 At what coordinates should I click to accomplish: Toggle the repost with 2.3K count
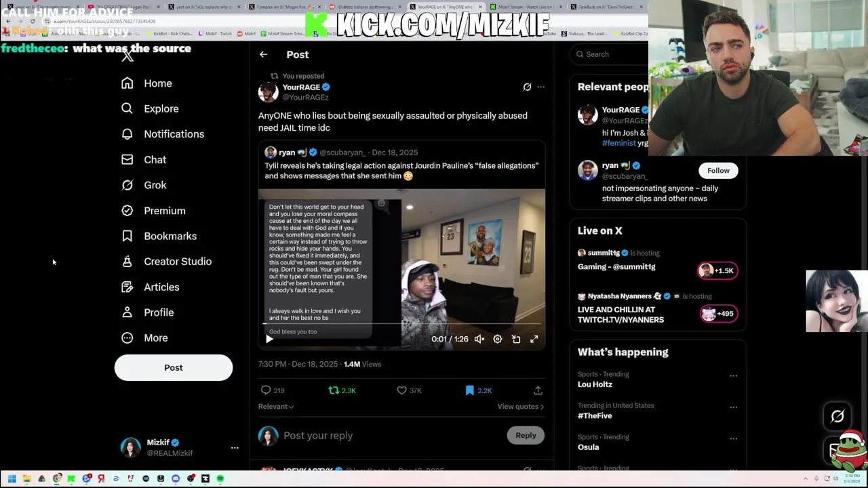coord(342,390)
